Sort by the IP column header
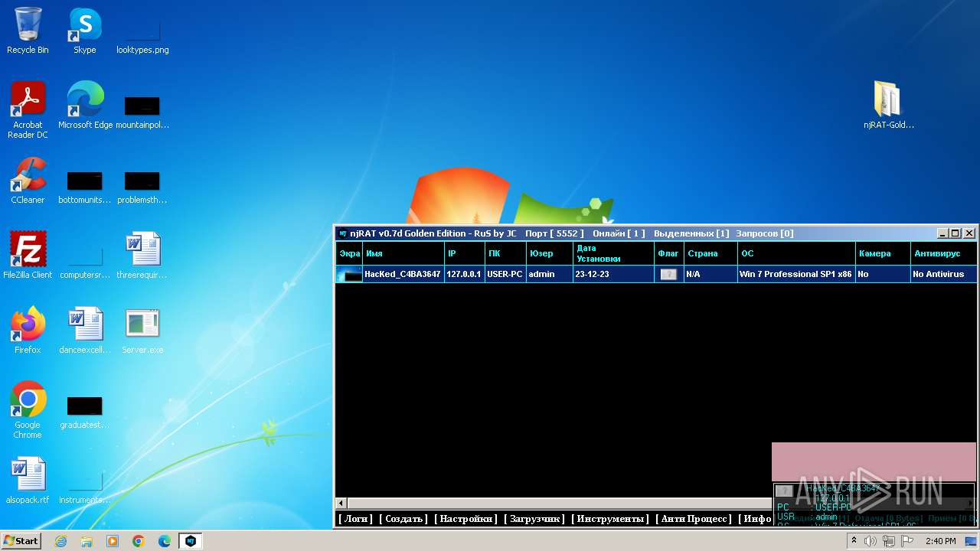The width and height of the screenshot is (980, 551). pos(465,253)
